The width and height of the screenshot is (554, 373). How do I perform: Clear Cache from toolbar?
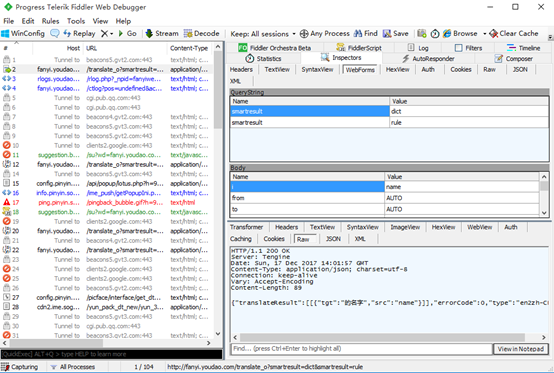tap(514, 34)
